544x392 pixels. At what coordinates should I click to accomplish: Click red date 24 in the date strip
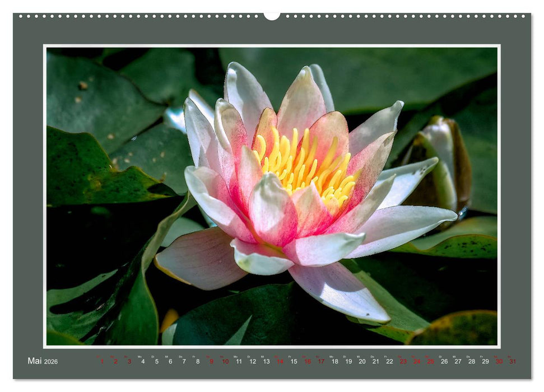click(x=417, y=362)
